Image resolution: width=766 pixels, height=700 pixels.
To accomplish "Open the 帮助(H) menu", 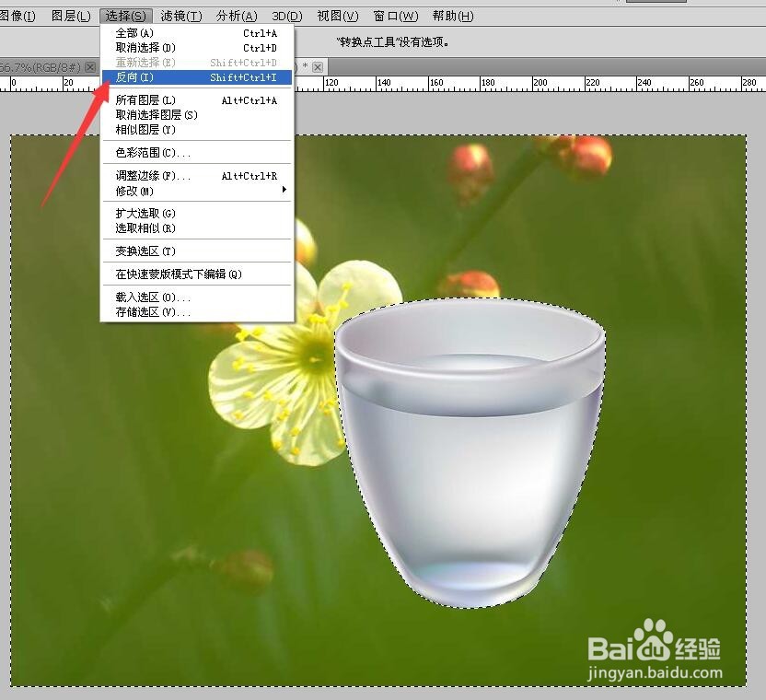I will tap(453, 17).
